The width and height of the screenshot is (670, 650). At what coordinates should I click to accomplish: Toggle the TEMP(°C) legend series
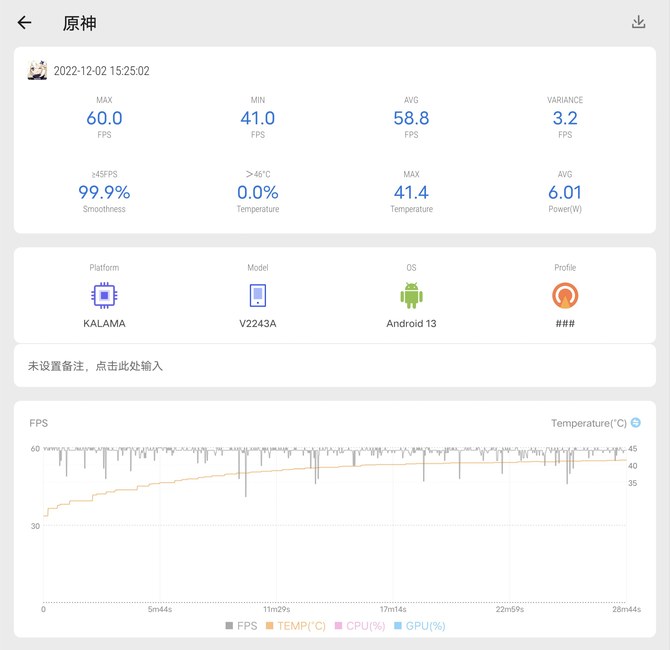(x=296, y=626)
